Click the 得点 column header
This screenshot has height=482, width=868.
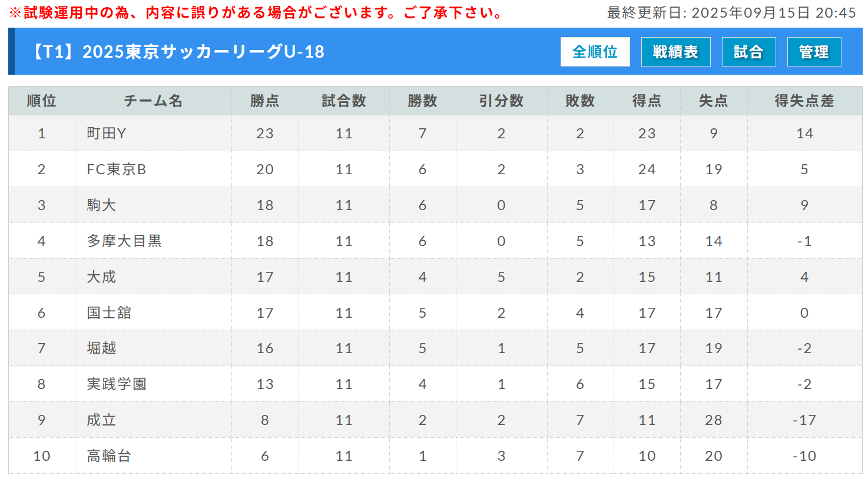[x=647, y=101]
